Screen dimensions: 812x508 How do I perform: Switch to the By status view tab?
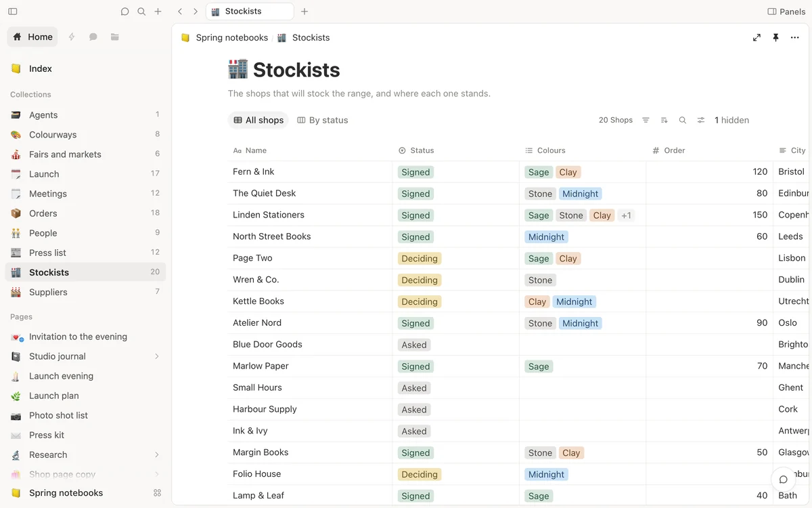click(x=322, y=120)
